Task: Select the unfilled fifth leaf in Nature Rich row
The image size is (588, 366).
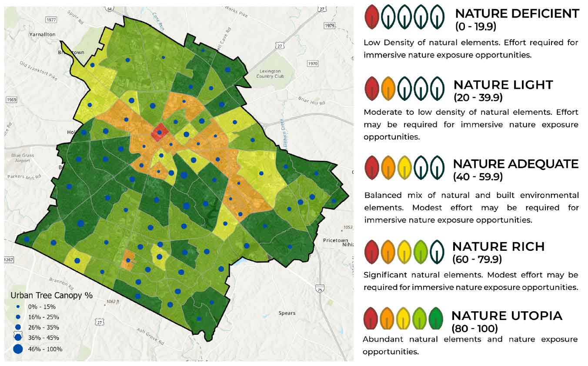Action: pyautogui.click(x=438, y=251)
